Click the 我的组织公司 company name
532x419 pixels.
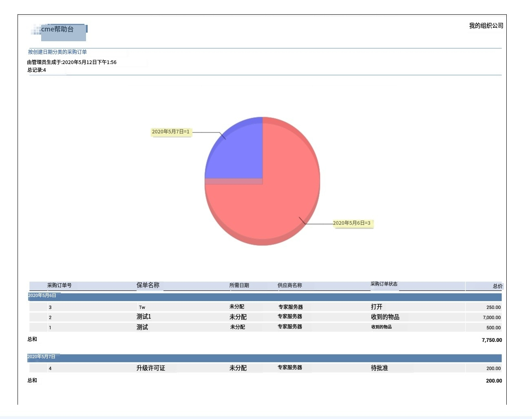point(486,26)
